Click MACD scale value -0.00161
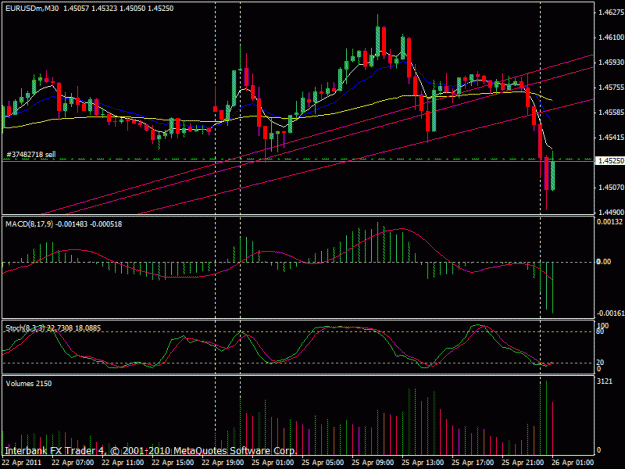The width and height of the screenshot is (625, 469). pos(609,314)
